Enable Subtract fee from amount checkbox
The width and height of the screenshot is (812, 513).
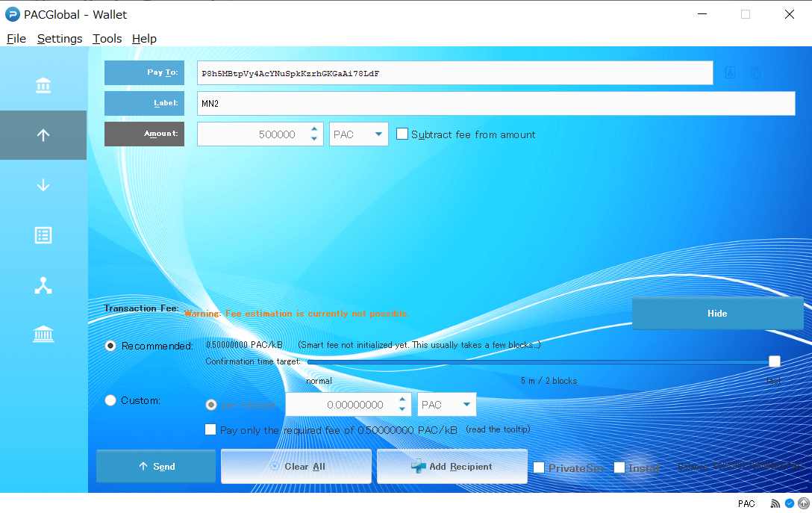pos(402,134)
